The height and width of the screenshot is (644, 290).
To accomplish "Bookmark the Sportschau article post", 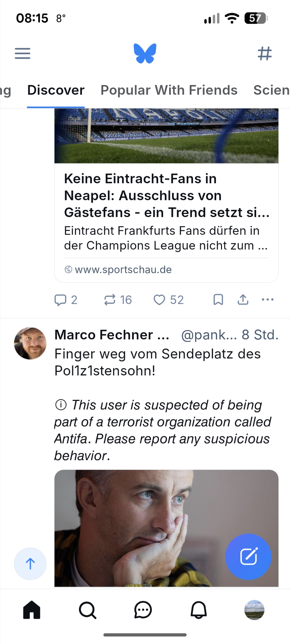I will (x=218, y=300).
